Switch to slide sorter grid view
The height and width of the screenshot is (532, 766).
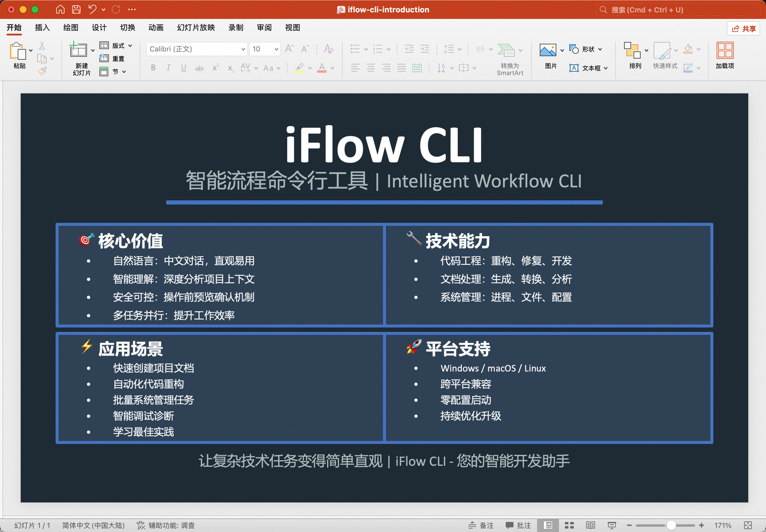[x=569, y=525]
